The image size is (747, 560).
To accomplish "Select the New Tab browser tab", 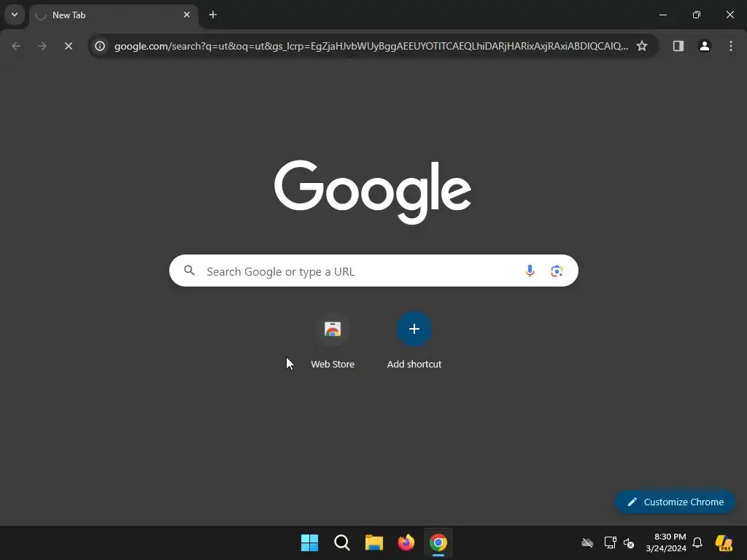I will tap(113, 15).
